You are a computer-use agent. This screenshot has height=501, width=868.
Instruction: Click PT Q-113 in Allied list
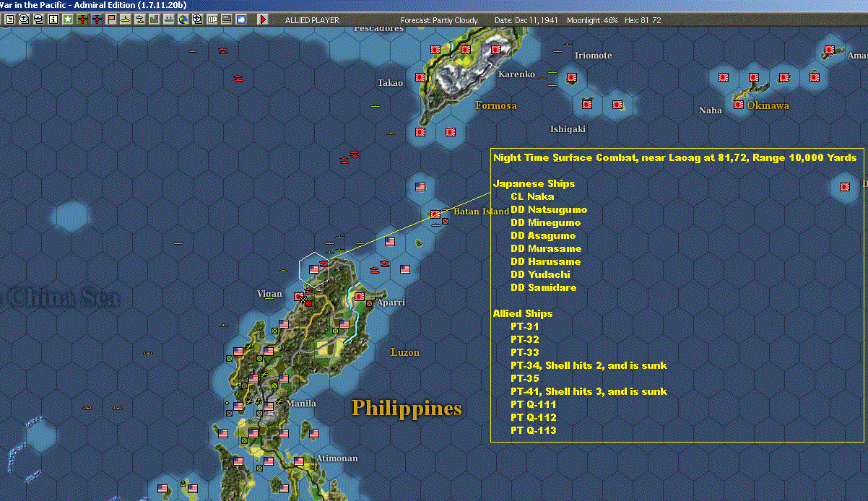[534, 430]
